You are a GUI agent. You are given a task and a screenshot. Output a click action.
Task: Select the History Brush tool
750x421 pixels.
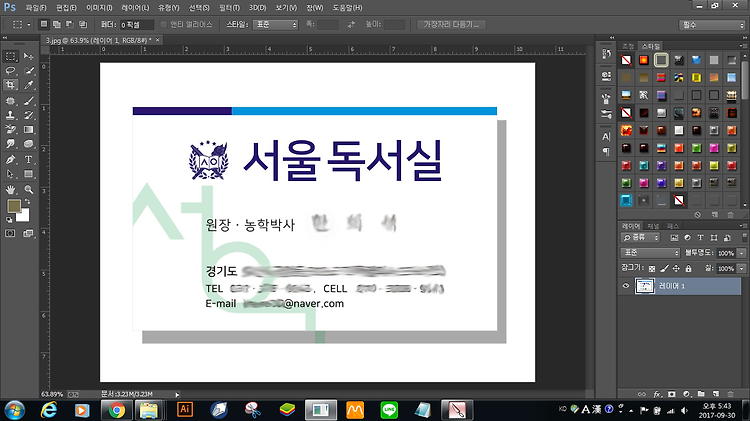coord(29,115)
